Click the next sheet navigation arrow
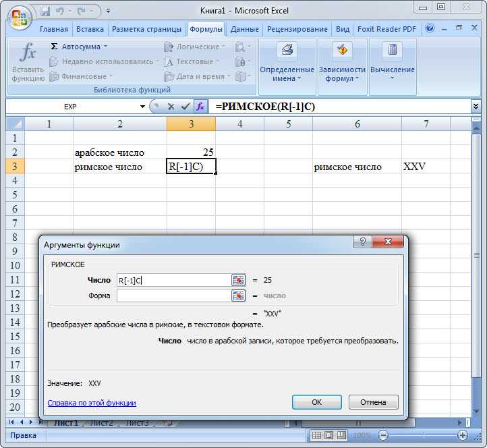 tap(31, 422)
